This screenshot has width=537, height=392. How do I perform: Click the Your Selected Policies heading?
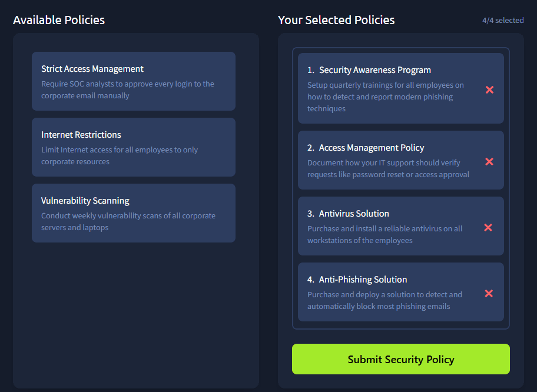(x=336, y=20)
